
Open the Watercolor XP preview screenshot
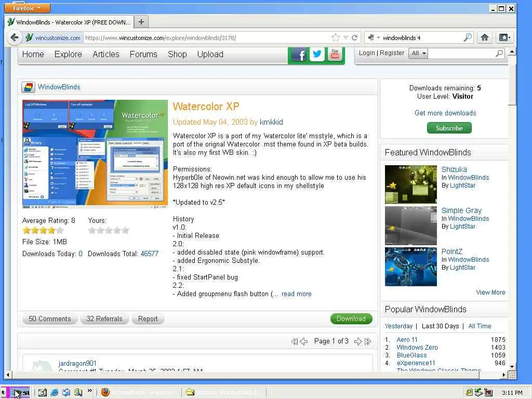click(95, 154)
